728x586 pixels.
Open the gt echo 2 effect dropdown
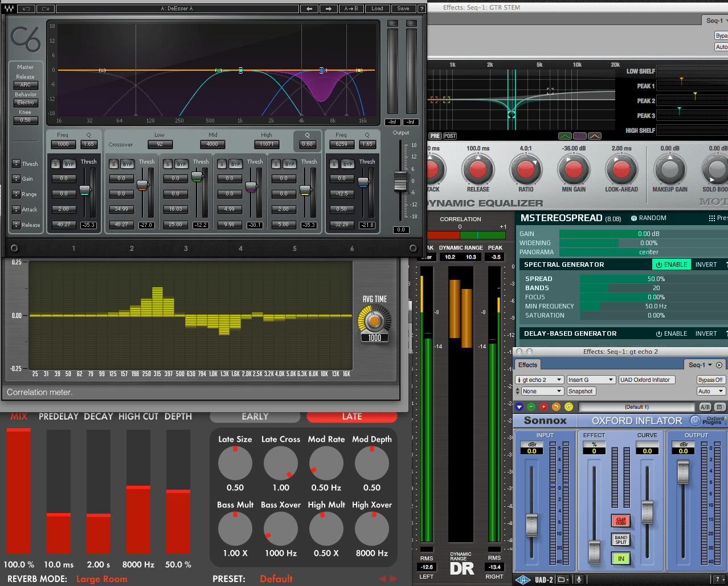pyautogui.click(x=539, y=379)
